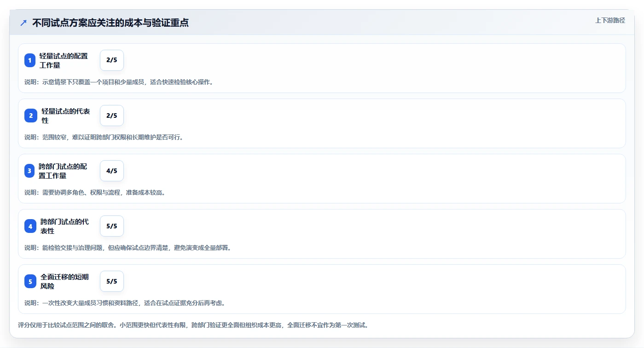644x348 pixels.
Task: Click the note 一次性改变大量成员习惯
Action: (x=125, y=303)
